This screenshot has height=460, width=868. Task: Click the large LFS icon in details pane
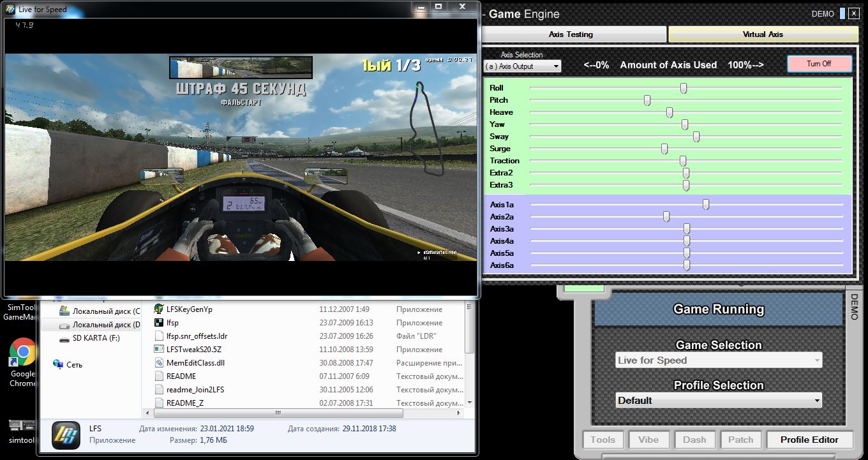[66, 436]
